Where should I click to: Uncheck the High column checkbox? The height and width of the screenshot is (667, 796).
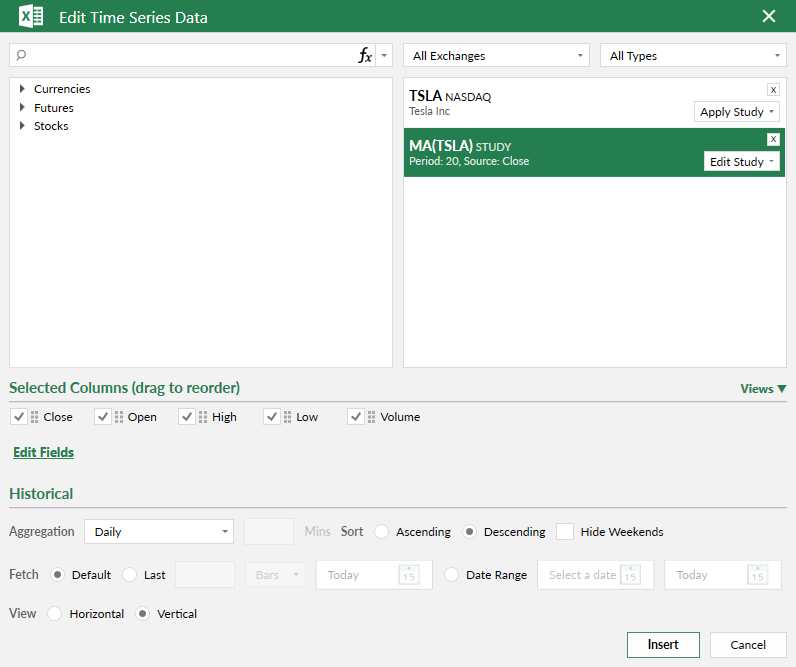click(187, 417)
